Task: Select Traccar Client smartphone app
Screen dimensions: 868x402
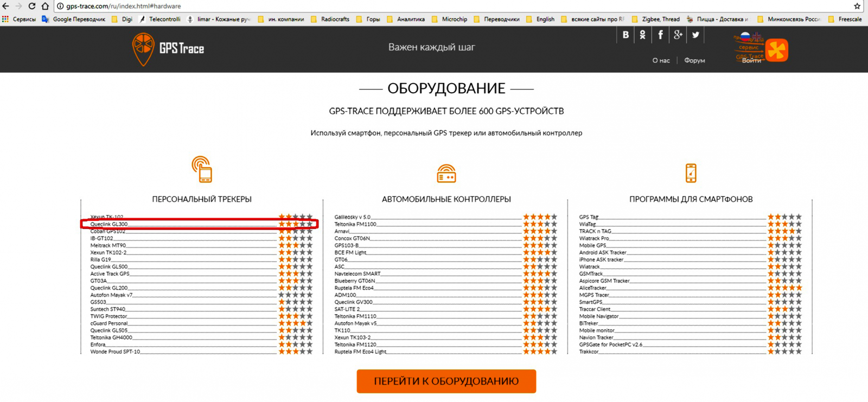Action: click(691, 309)
